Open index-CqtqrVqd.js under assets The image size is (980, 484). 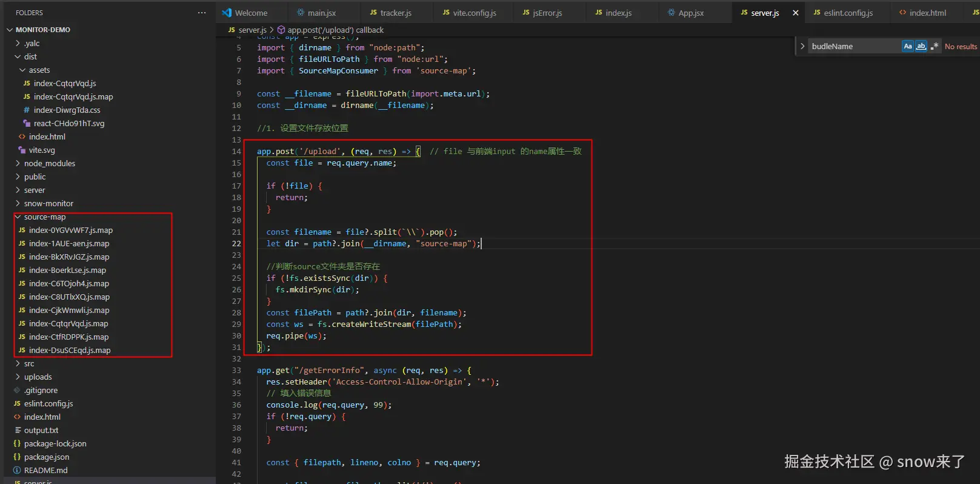coord(65,83)
